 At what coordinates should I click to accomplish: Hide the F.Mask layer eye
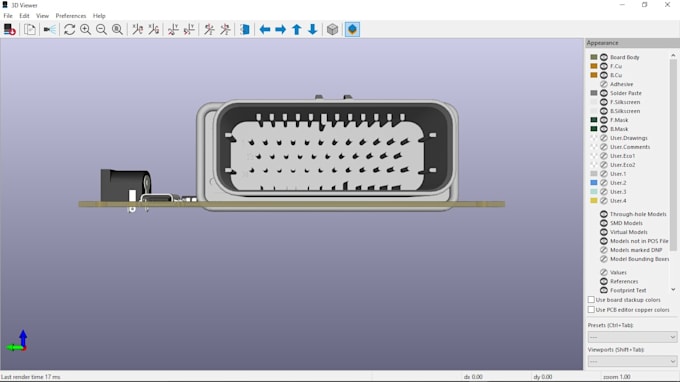pyautogui.click(x=604, y=120)
